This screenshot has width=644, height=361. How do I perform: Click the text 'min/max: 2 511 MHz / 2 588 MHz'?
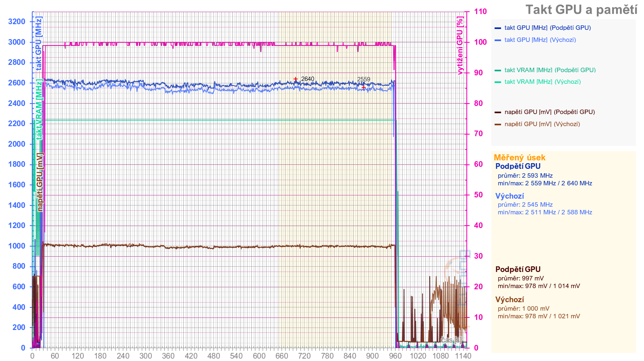pyautogui.click(x=545, y=212)
